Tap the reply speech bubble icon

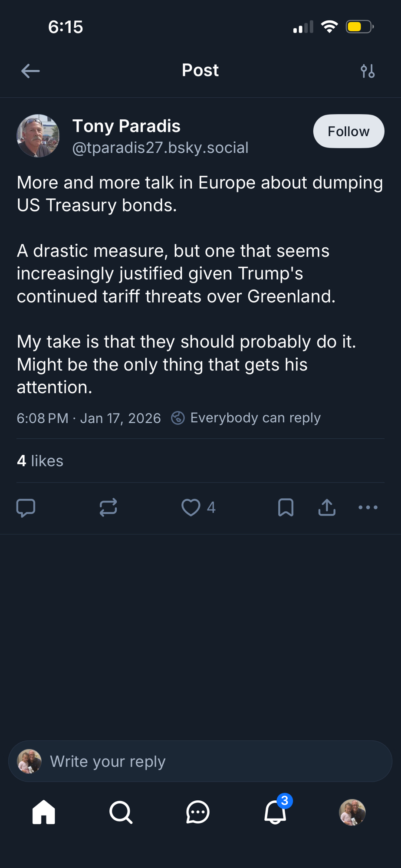pyautogui.click(x=26, y=507)
